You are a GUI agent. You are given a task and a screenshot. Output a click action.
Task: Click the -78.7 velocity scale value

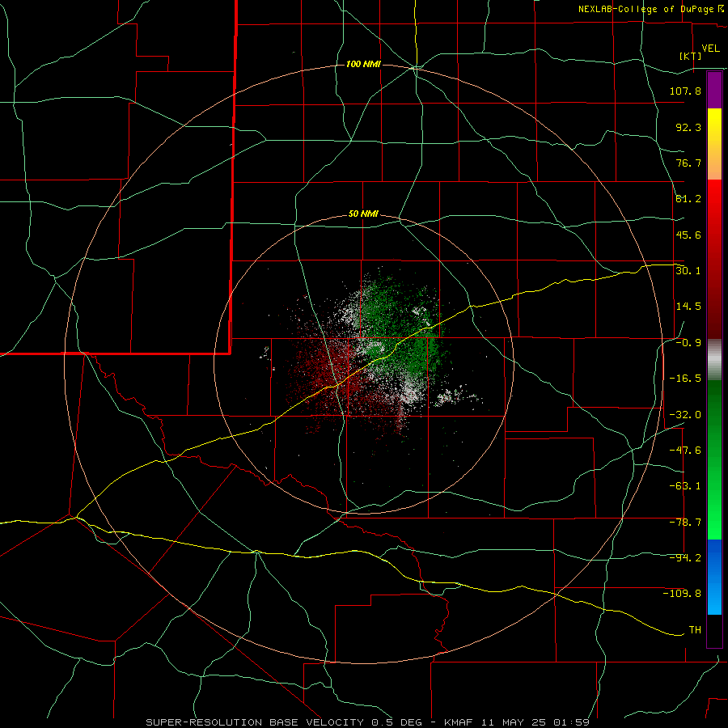pos(685,523)
